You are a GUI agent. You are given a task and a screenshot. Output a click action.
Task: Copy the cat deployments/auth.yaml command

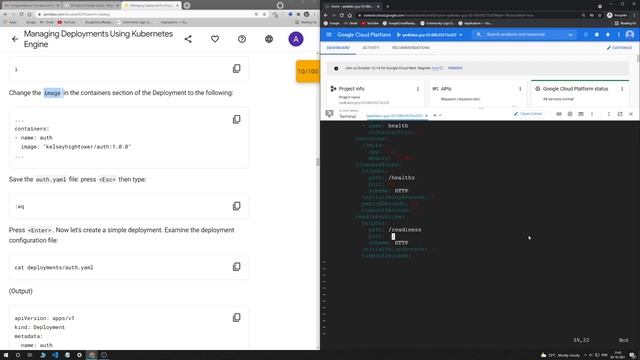pos(237,267)
